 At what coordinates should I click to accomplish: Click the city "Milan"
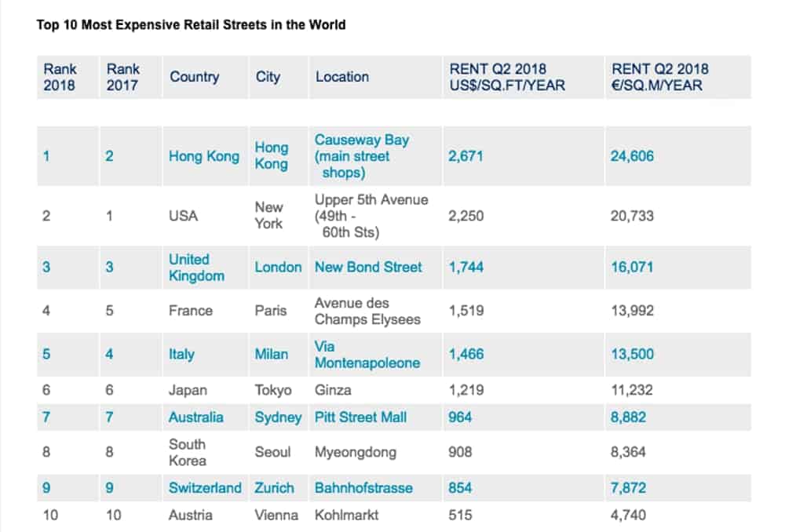pyautogui.click(x=271, y=355)
